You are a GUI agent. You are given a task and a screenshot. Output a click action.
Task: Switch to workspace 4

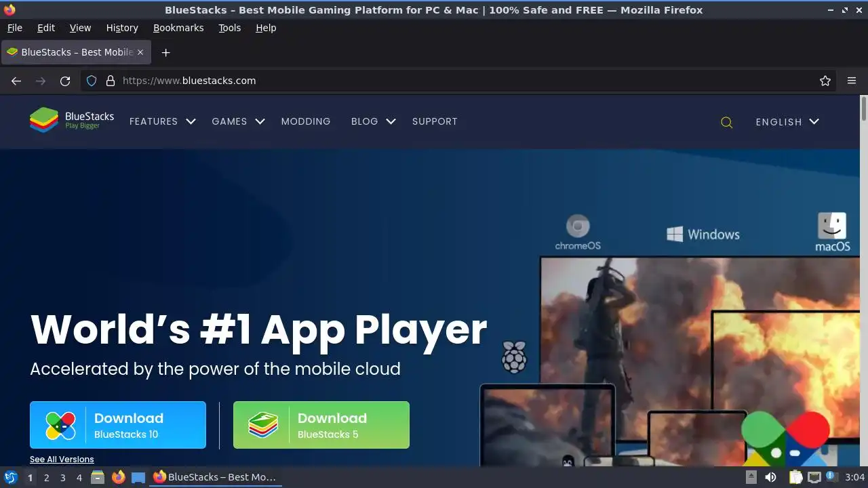click(79, 477)
